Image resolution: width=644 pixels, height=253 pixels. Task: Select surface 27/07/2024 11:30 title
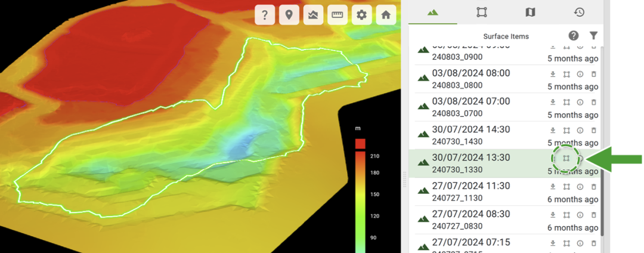coord(471,186)
